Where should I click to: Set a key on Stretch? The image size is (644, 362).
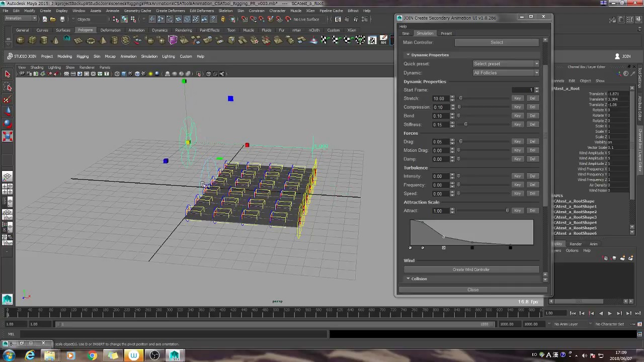tap(517, 99)
